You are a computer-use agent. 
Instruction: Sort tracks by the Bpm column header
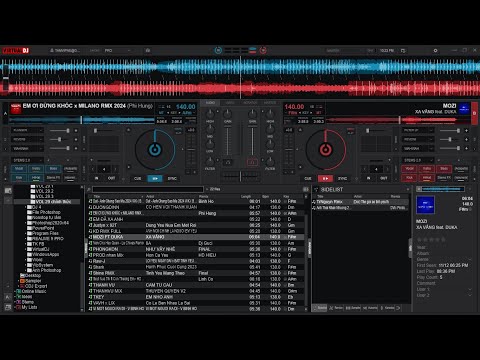point(266,197)
